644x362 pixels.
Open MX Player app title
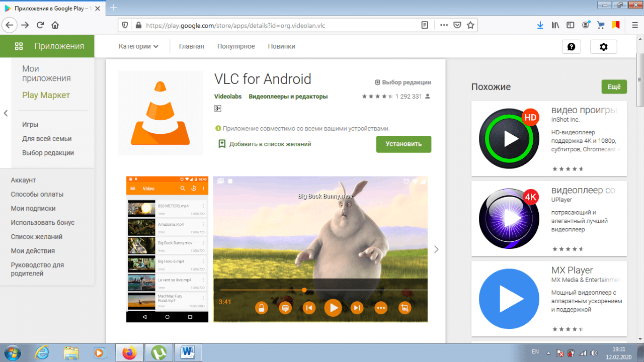click(x=572, y=270)
